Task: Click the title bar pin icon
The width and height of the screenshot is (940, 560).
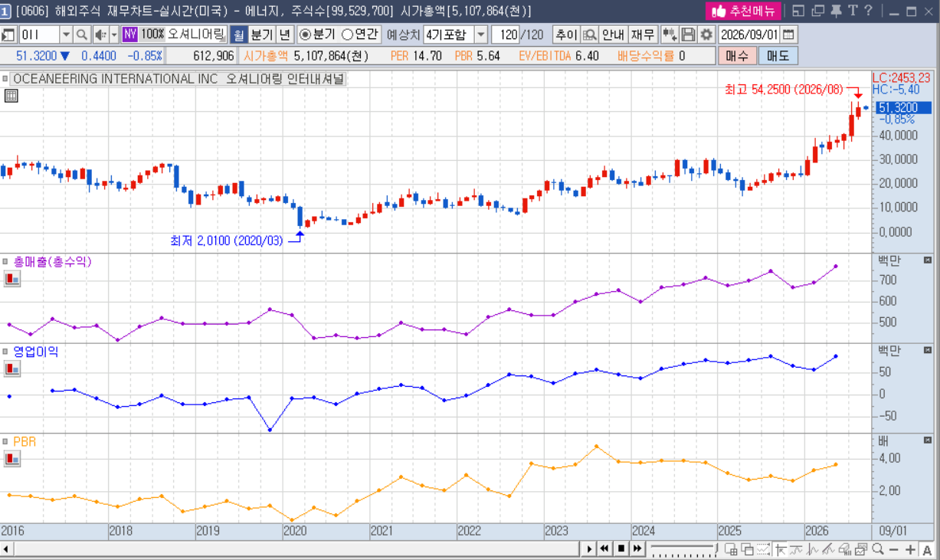Action: click(x=836, y=11)
